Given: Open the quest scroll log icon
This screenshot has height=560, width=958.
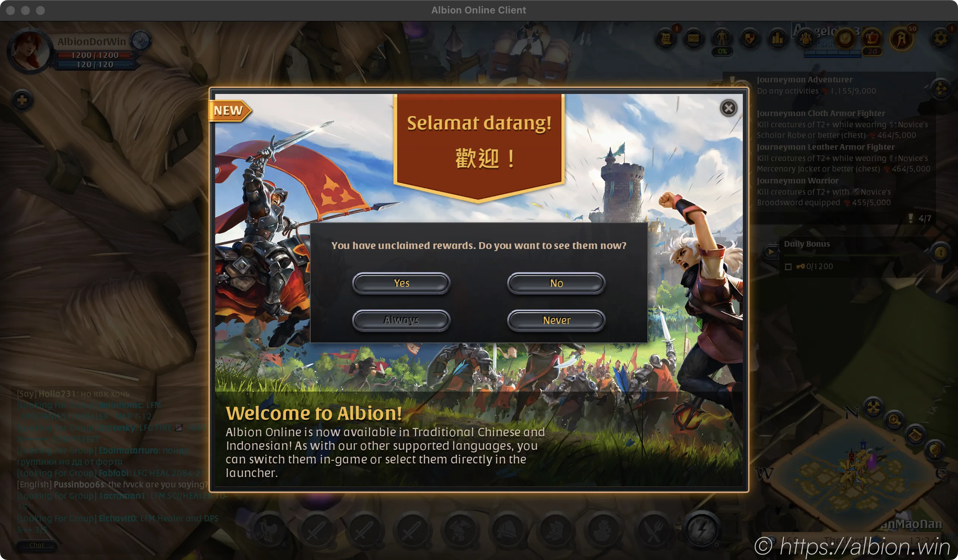Looking at the screenshot, I should 666,39.
